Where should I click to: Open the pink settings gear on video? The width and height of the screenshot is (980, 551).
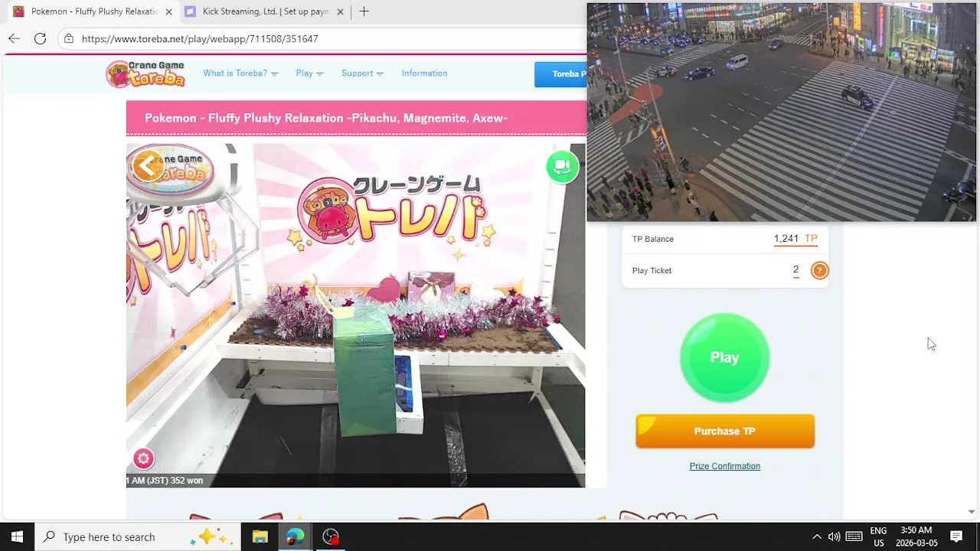coord(143,458)
